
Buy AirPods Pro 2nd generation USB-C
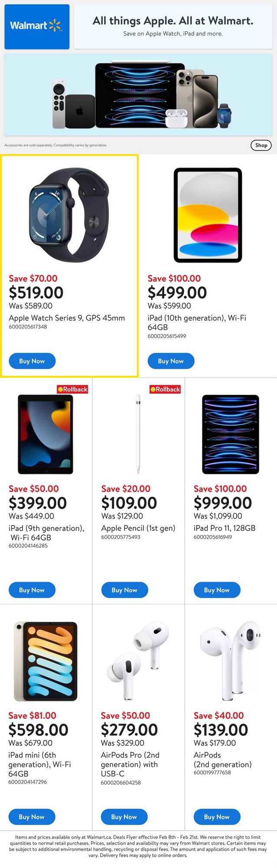click(x=124, y=817)
